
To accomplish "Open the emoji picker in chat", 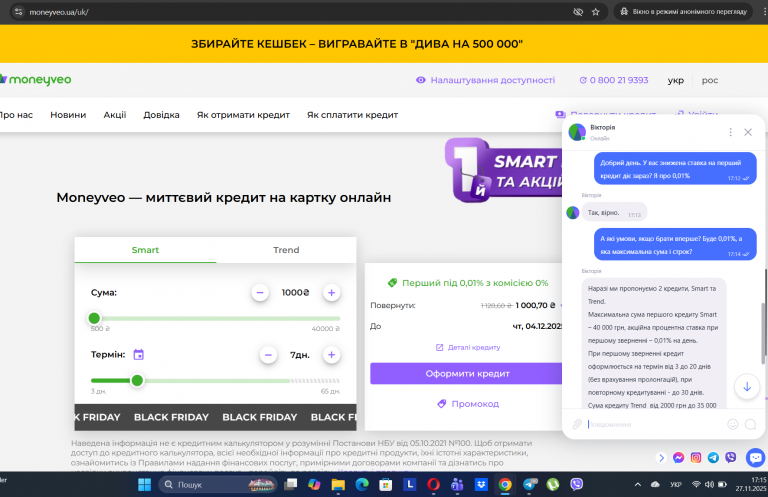I will point(733,424).
